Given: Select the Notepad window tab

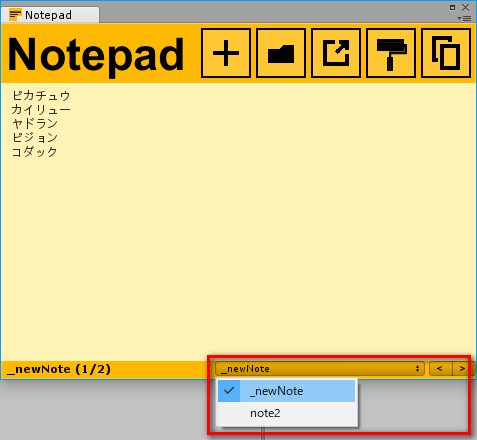Looking at the screenshot, I should click(50, 15).
